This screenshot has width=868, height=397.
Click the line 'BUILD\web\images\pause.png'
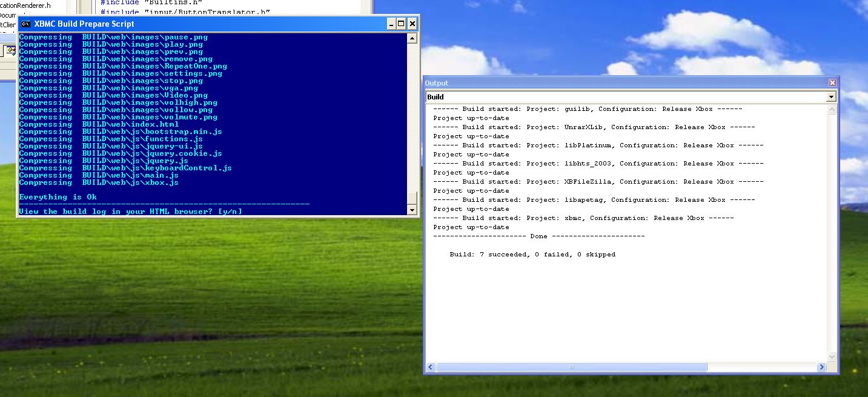tap(113, 37)
